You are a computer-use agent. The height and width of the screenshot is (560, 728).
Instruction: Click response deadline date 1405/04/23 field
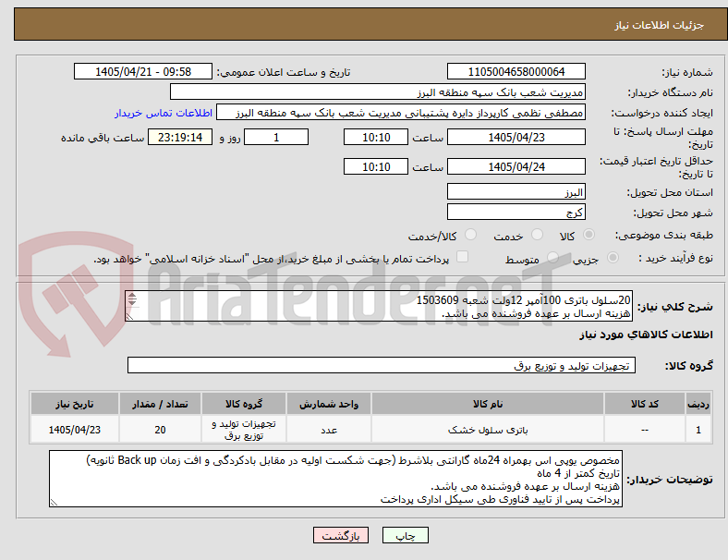pyautogui.click(x=516, y=137)
